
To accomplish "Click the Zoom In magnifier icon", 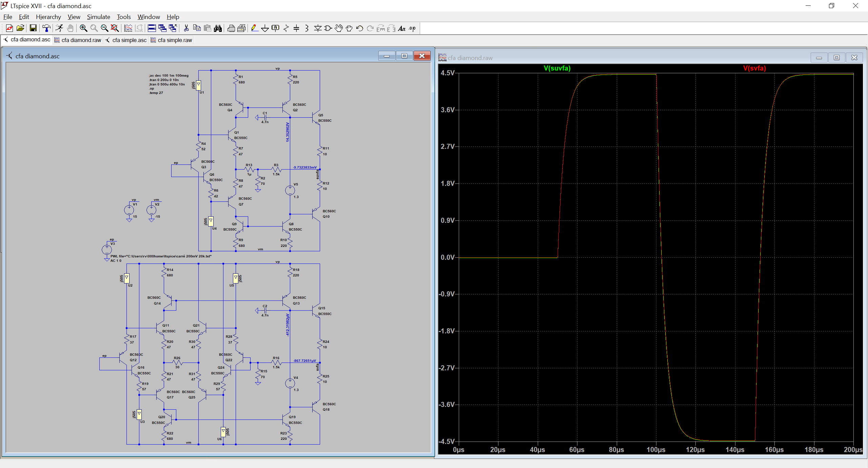I will [83, 28].
